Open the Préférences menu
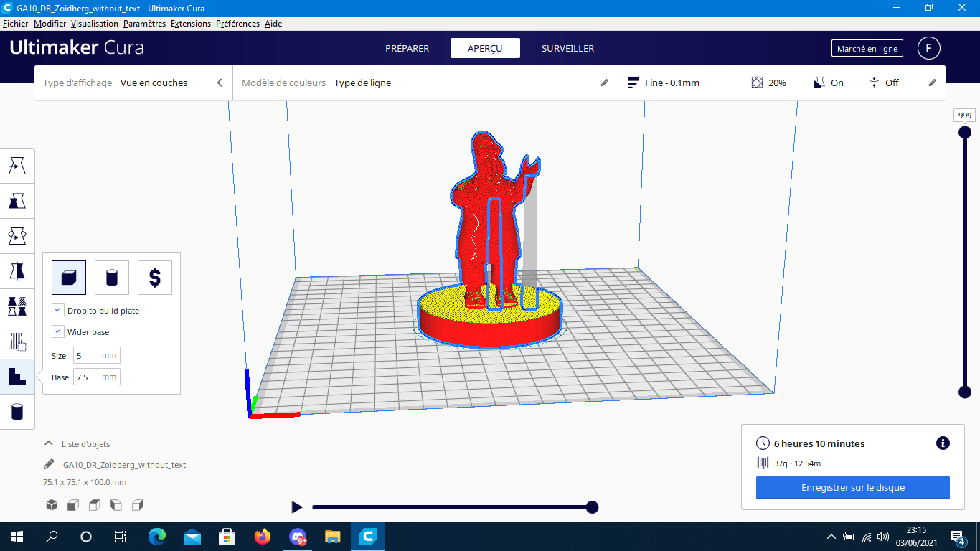The width and height of the screenshot is (980, 551). (x=237, y=24)
